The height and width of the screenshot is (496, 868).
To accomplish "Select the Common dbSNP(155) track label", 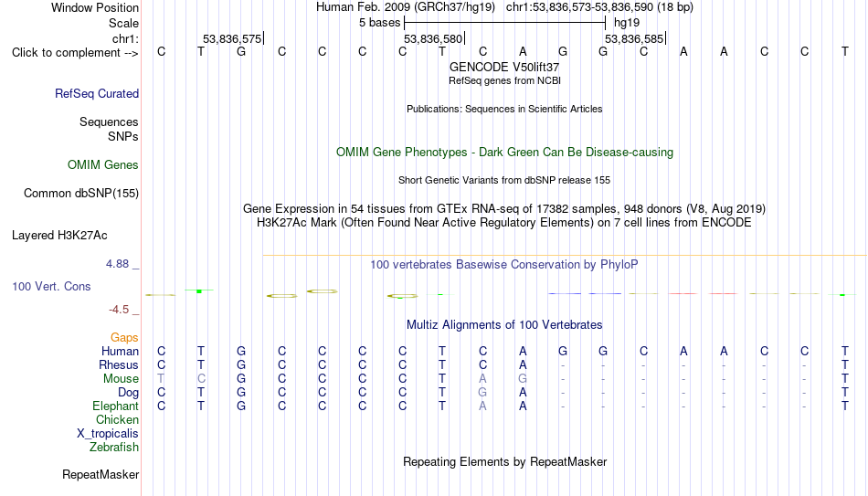I will 80,194.
